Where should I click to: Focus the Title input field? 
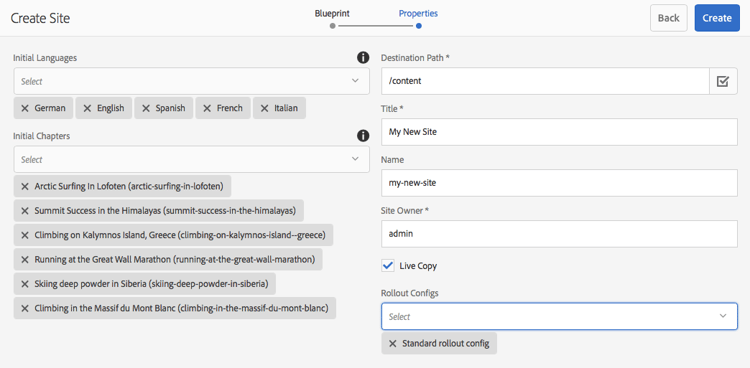coord(559,132)
